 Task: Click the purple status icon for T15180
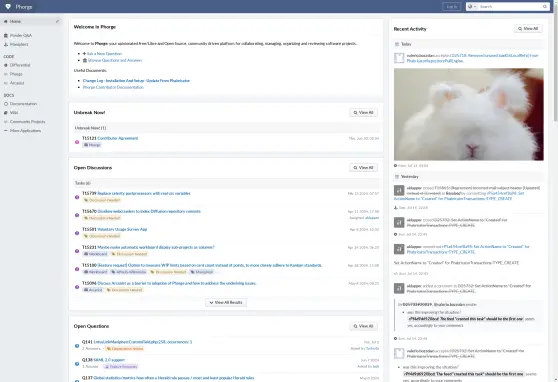(77, 269)
